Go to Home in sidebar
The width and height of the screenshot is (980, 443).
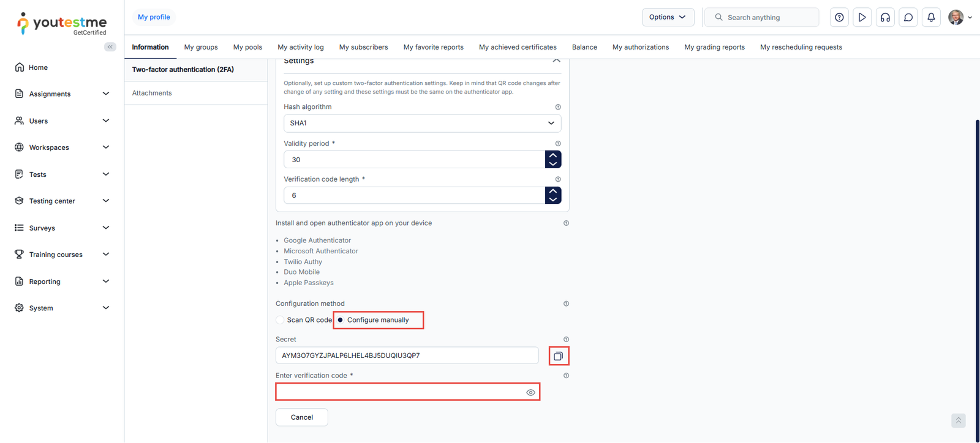tap(38, 67)
